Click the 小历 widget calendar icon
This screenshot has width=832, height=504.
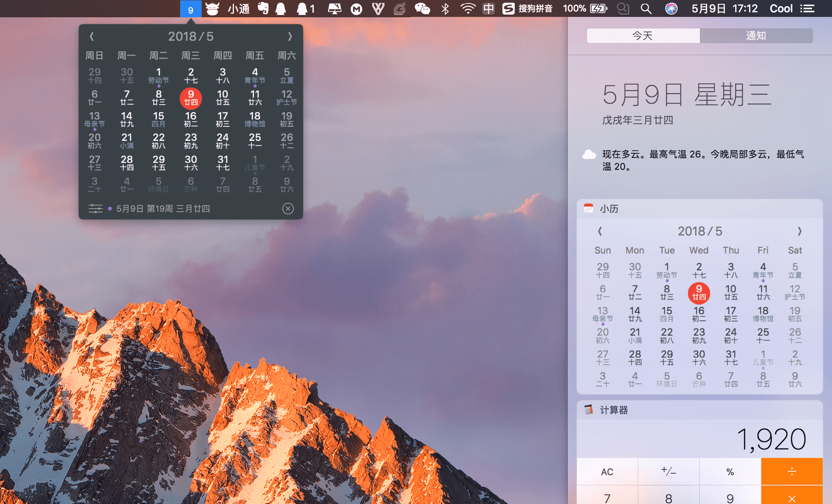coord(588,208)
